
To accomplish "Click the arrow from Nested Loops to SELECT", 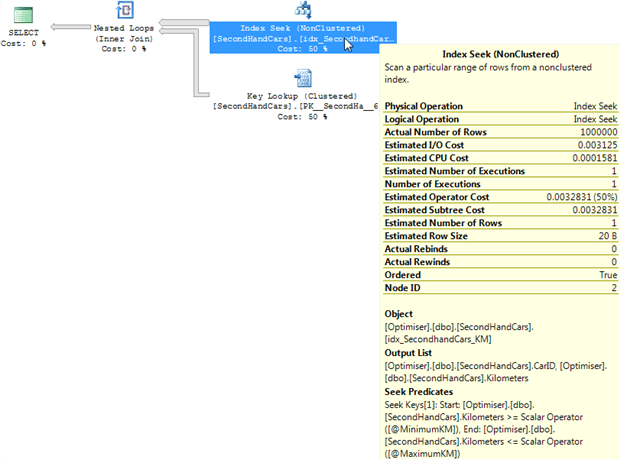I will (71, 27).
